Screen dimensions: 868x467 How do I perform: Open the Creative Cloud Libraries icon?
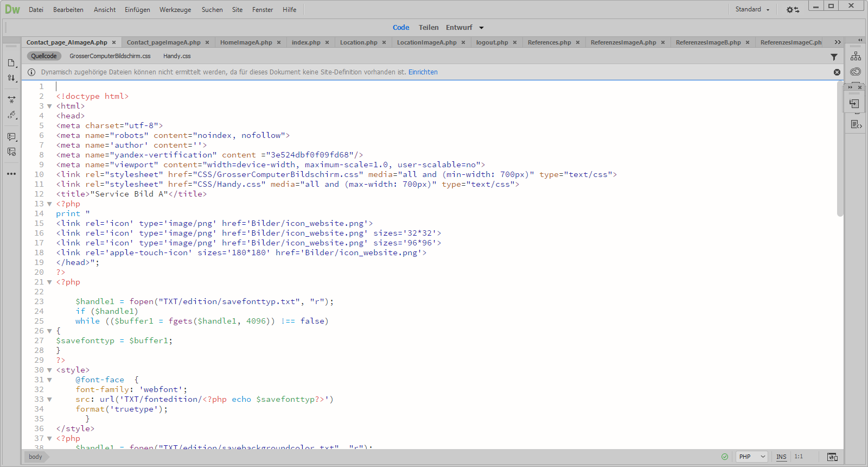(856, 72)
